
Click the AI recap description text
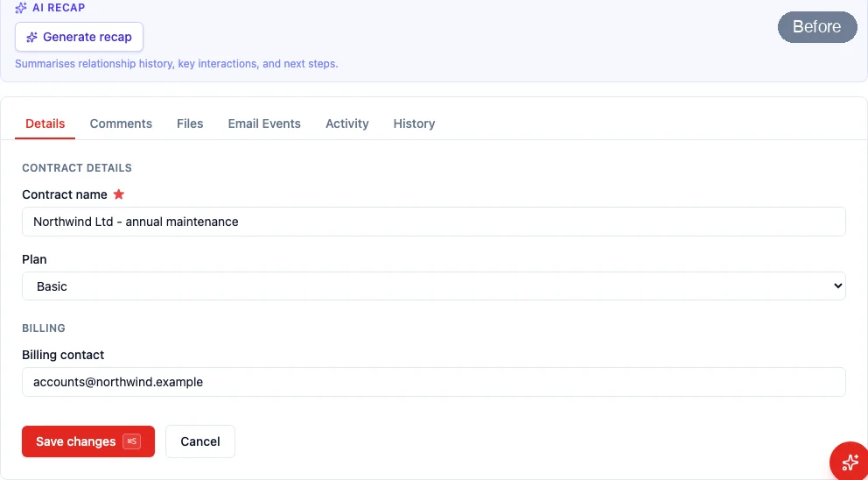click(177, 64)
